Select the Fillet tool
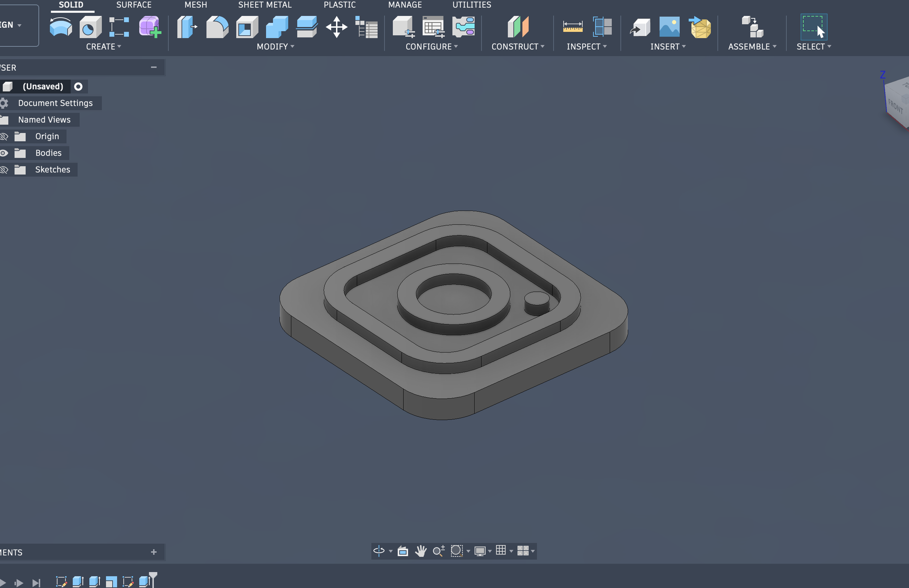 [x=217, y=27]
